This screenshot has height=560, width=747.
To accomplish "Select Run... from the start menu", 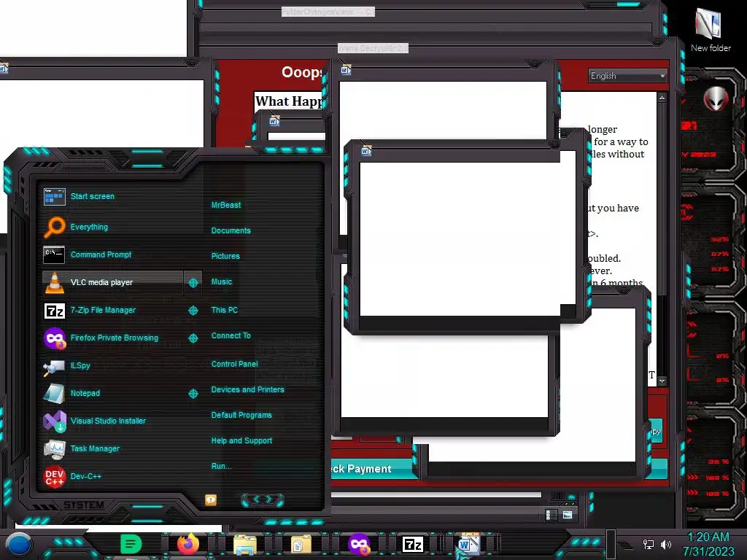I will pyautogui.click(x=221, y=466).
